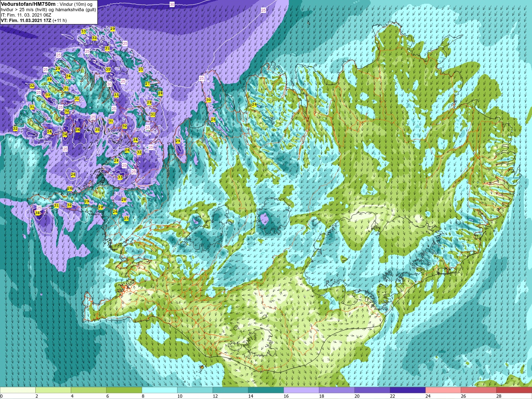The image size is (532, 399).
Task: Click the dark indigo 22–24 m/s legend swatch
Action: 408,390
